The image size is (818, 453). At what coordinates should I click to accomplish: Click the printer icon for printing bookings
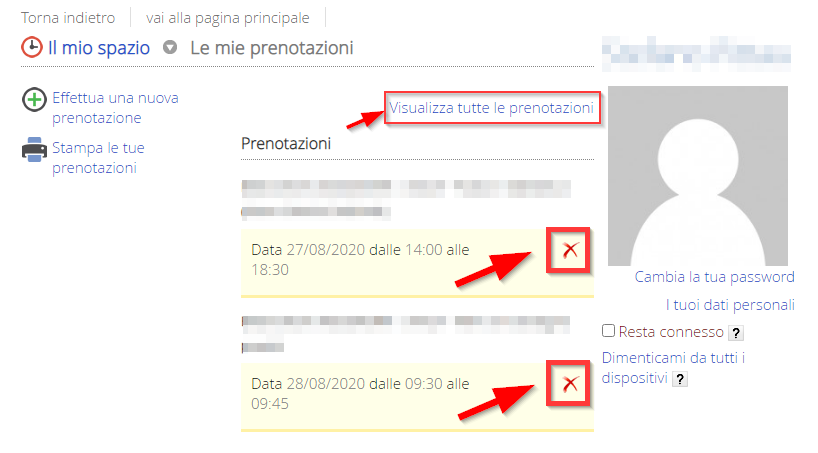tap(34, 149)
